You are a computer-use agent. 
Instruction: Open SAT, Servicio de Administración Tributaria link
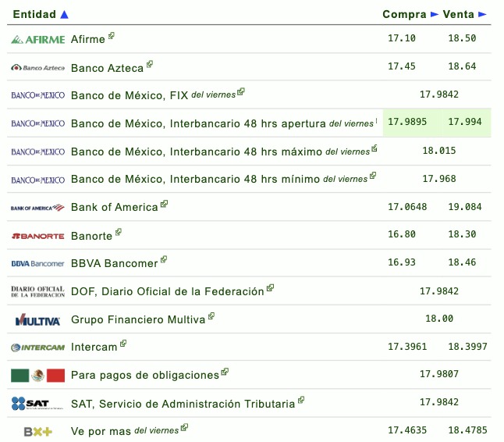[x=183, y=404]
